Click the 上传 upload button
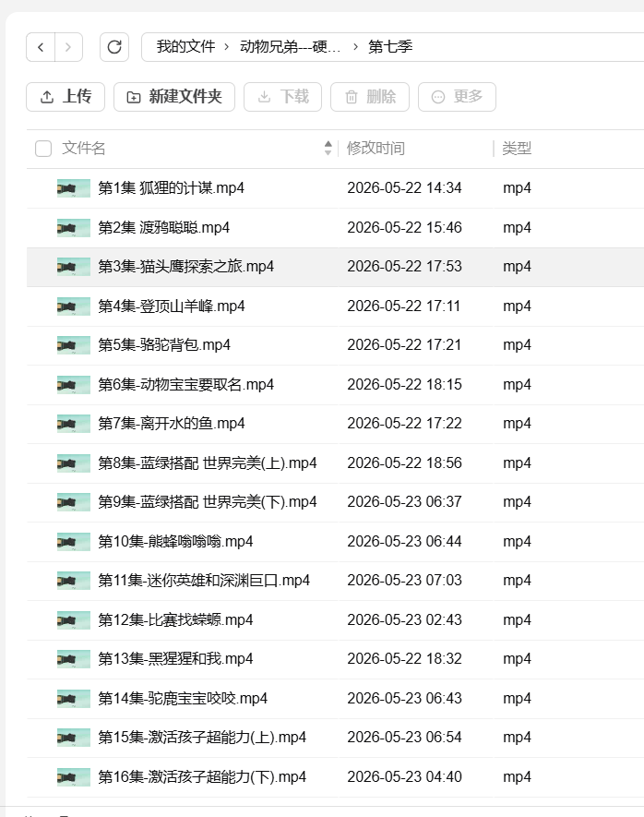Image resolution: width=644 pixels, height=817 pixels. coord(66,96)
